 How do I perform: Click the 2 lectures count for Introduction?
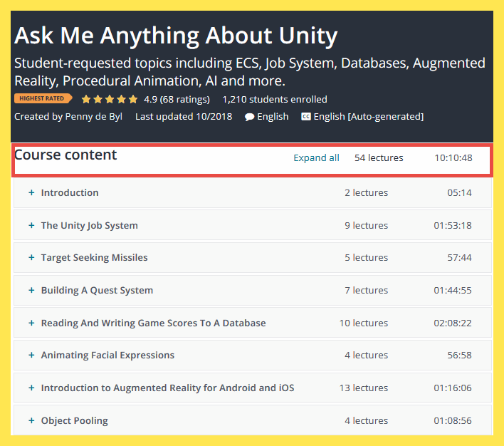[366, 193]
